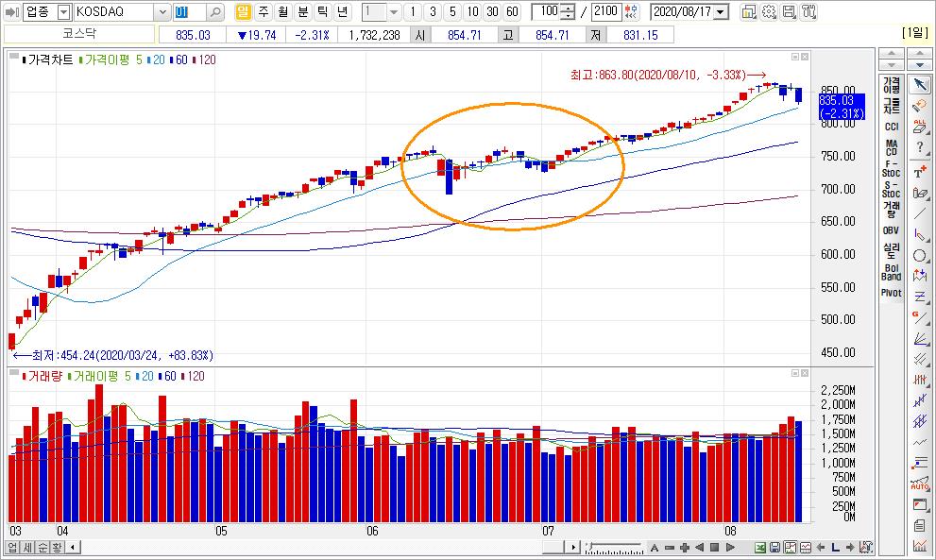Click the zoom slider at chart bottom
The width and height of the screenshot is (936, 560).
pos(614,548)
